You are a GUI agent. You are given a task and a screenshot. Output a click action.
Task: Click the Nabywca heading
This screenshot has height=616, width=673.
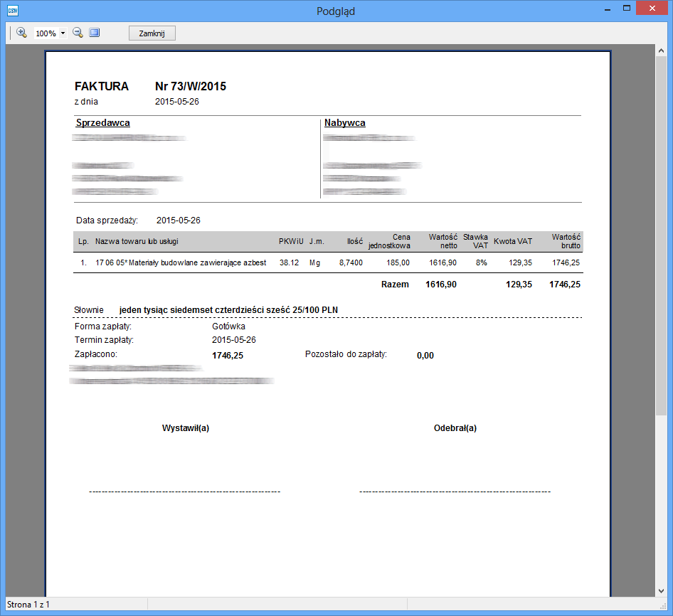(345, 123)
